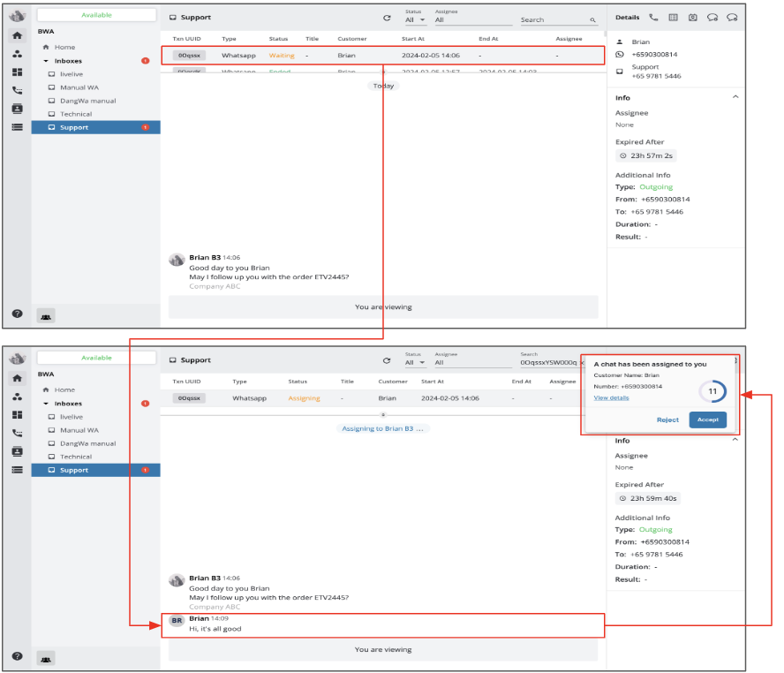Open the Available status dropdown in upper screenshot
784x673 pixels.
click(x=96, y=15)
